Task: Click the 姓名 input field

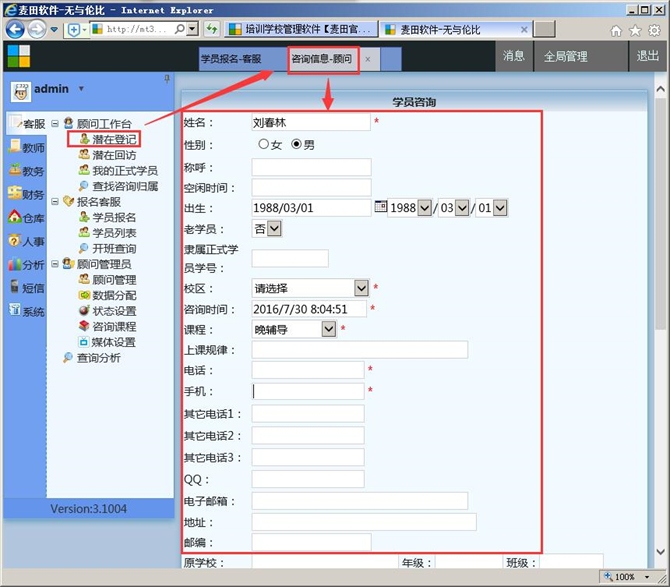Action: (311, 123)
